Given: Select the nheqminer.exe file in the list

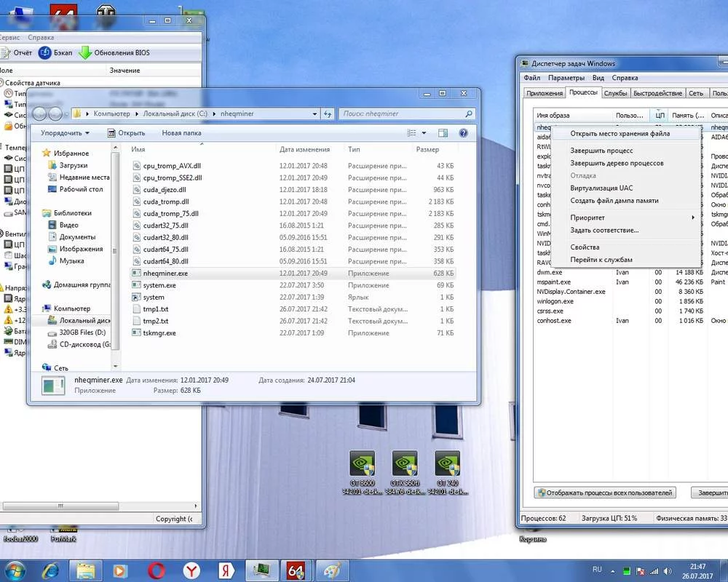Looking at the screenshot, I should (x=165, y=274).
